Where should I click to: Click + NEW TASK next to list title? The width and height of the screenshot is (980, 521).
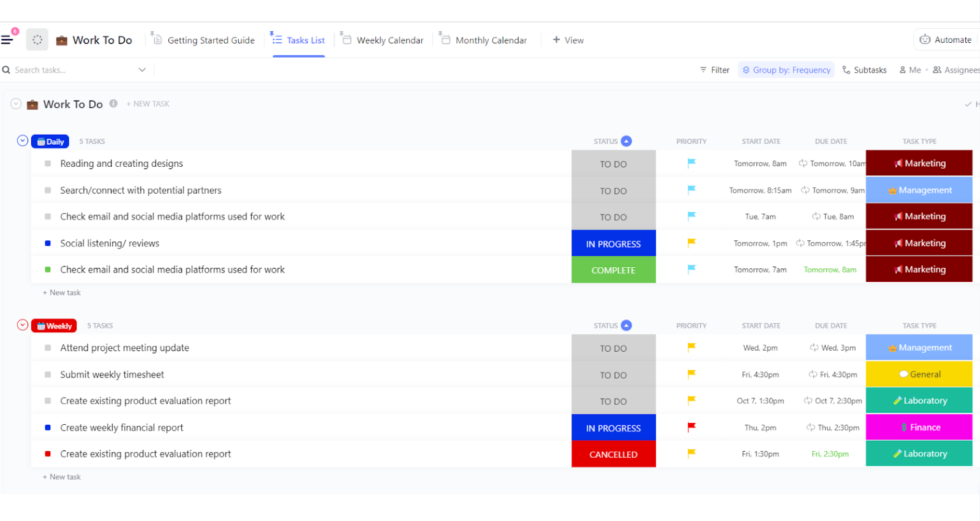coord(148,104)
